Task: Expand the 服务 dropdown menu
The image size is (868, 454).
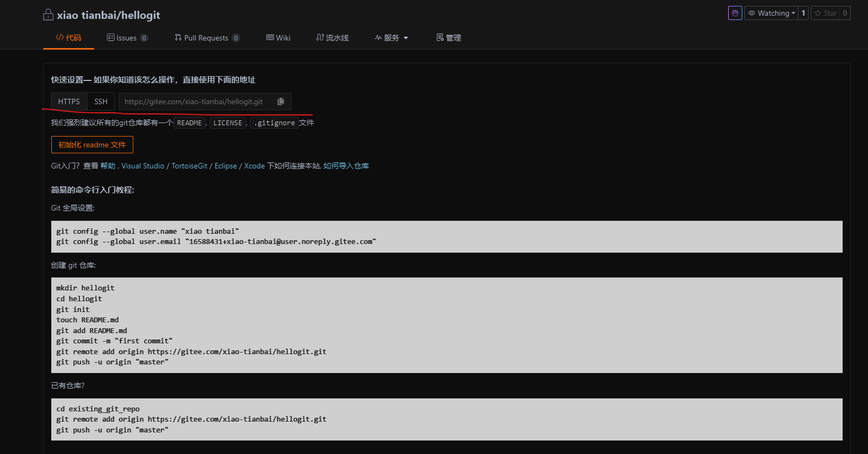Action: coord(391,38)
